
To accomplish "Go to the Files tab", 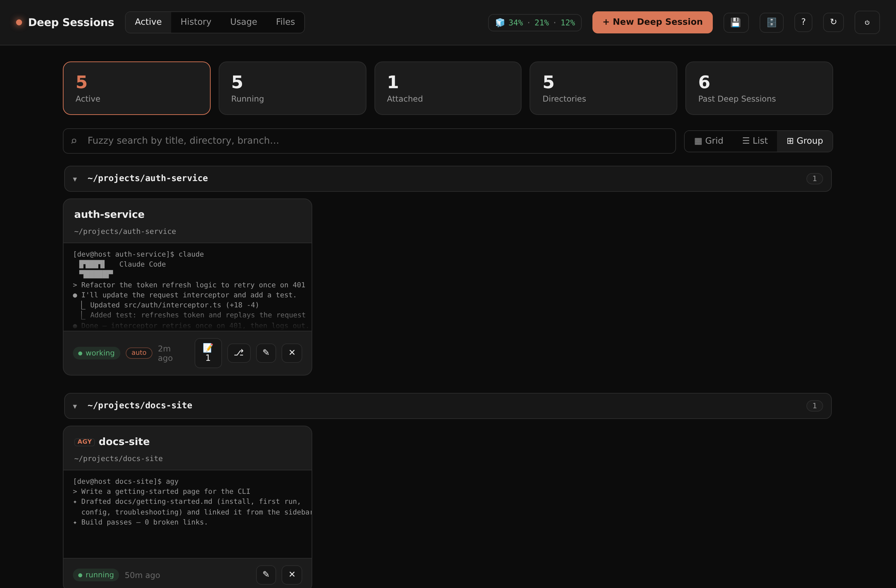I will (285, 22).
